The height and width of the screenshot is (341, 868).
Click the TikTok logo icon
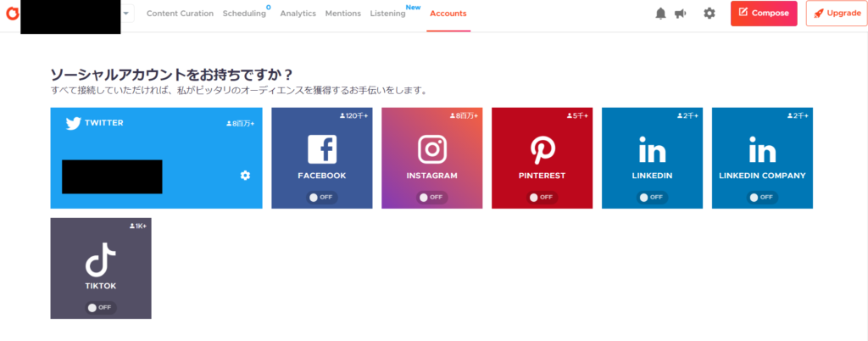(x=101, y=260)
